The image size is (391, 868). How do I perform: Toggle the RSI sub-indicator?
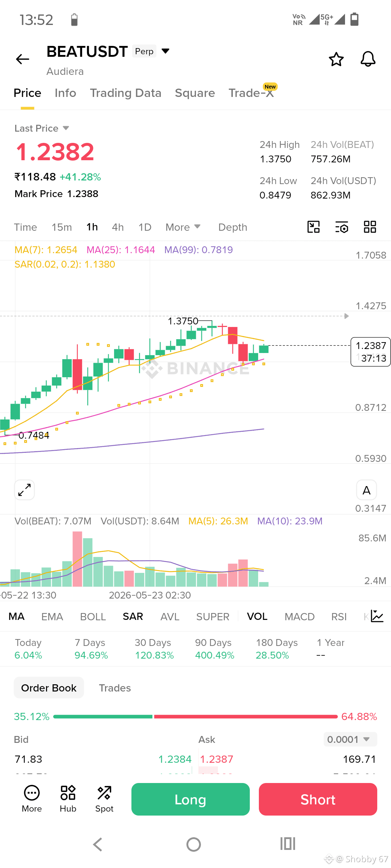(x=339, y=616)
